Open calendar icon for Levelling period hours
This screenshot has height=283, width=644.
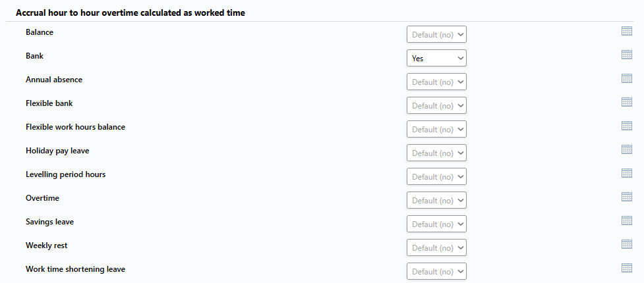[x=627, y=173]
